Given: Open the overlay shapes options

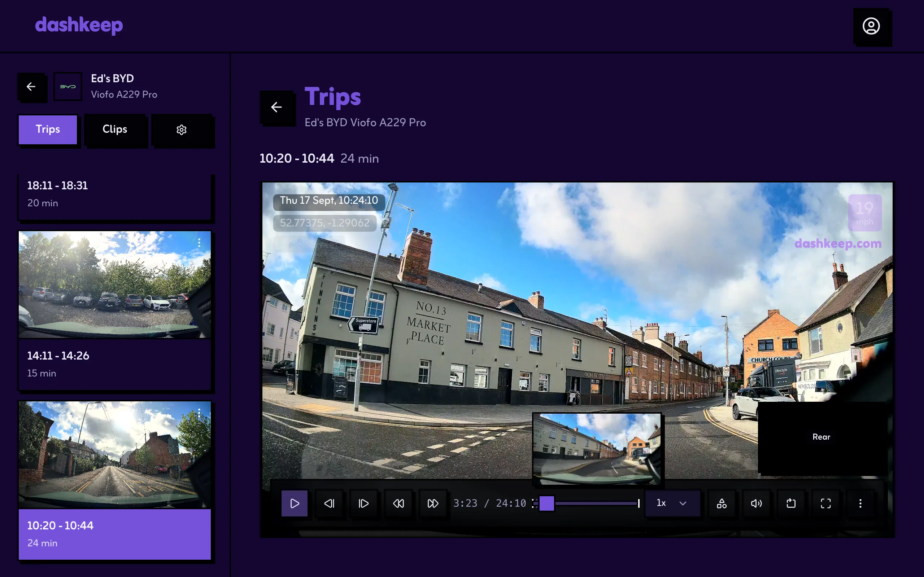Looking at the screenshot, I should click(x=722, y=503).
